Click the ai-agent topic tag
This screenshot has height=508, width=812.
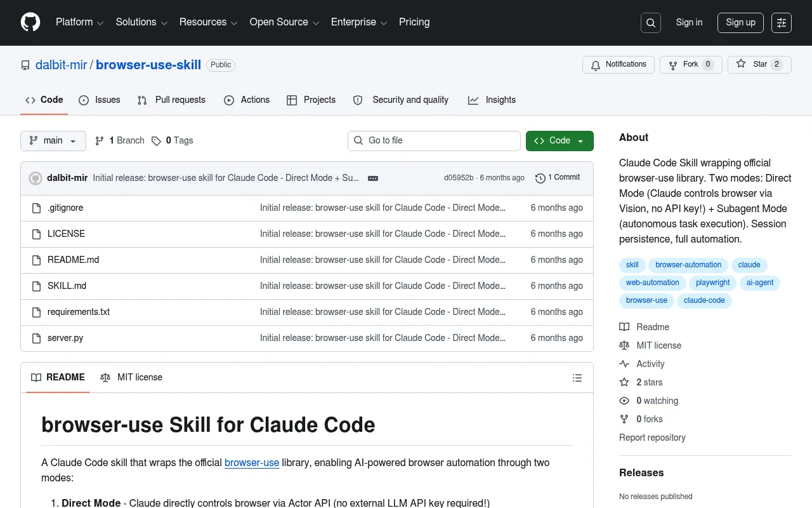pos(760,283)
